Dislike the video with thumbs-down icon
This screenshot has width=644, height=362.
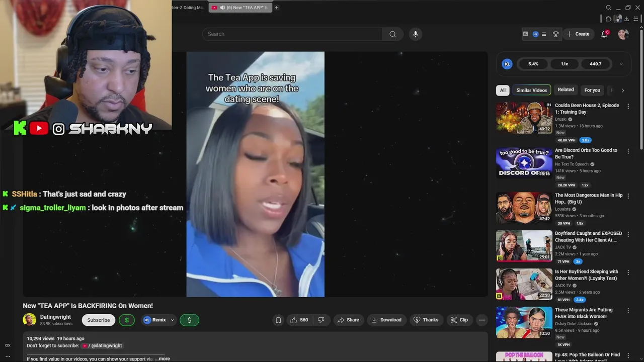tap(321, 320)
